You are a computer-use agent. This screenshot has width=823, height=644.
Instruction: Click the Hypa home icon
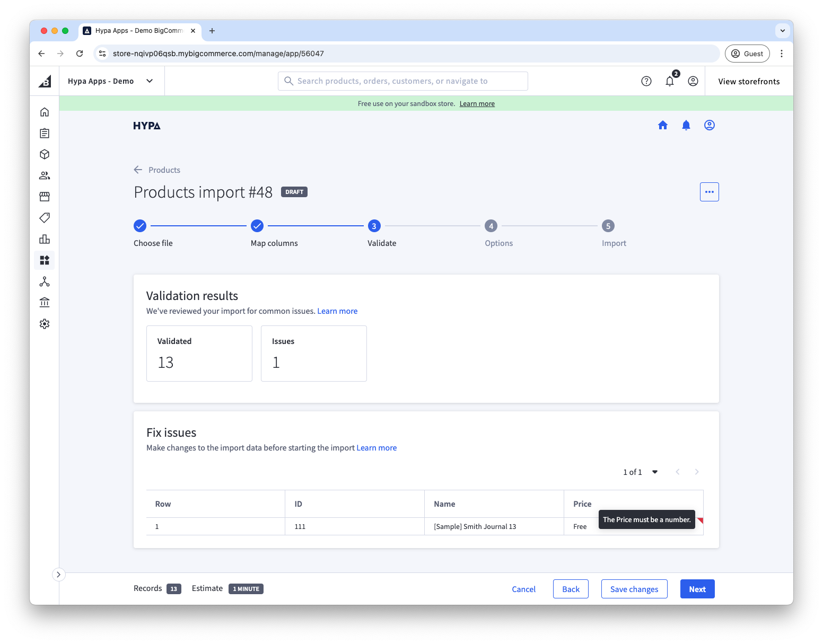pos(662,125)
